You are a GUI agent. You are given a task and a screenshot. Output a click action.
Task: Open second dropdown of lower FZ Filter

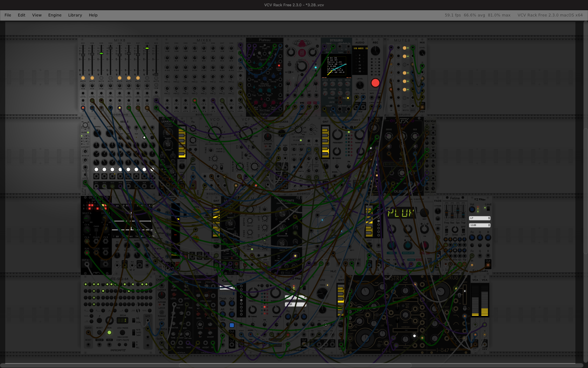coord(296,304)
